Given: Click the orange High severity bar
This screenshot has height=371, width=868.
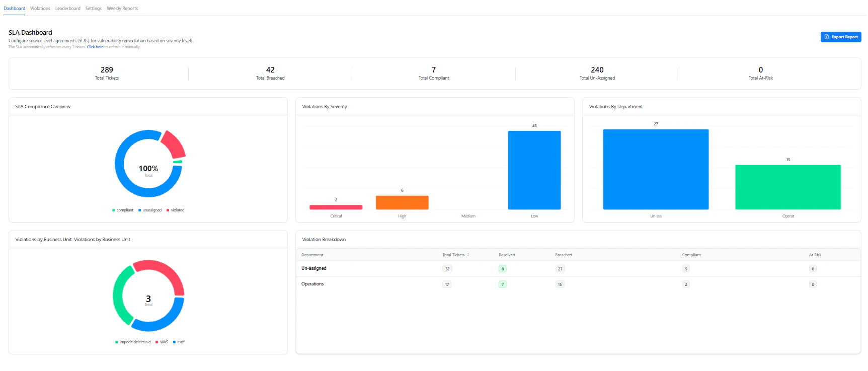Looking at the screenshot, I should point(402,202).
